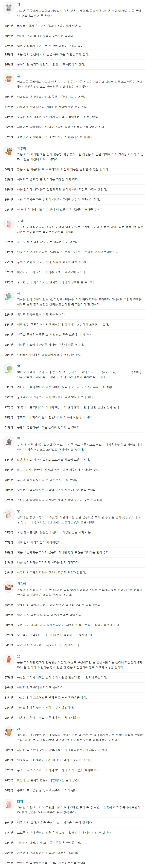Click the ox zodiac icon

point(8,79)
